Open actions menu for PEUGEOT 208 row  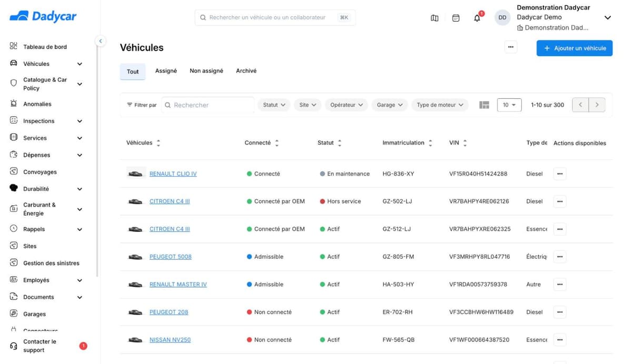(x=560, y=312)
